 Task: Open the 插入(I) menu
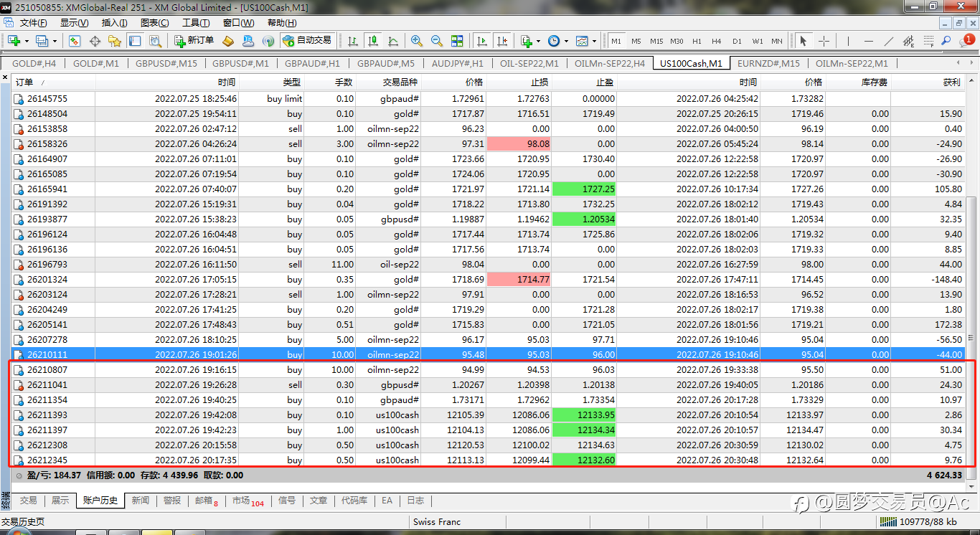pyautogui.click(x=114, y=22)
